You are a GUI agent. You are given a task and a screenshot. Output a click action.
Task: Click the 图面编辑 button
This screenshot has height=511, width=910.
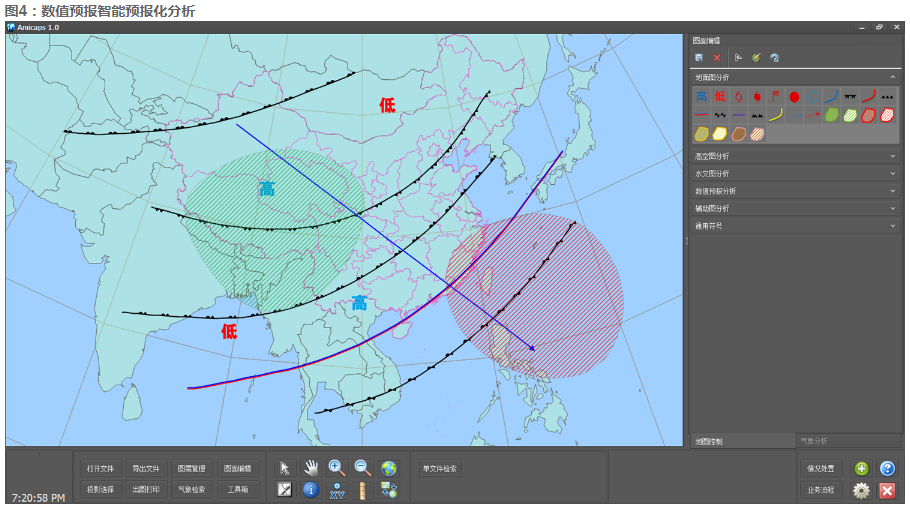(x=237, y=468)
